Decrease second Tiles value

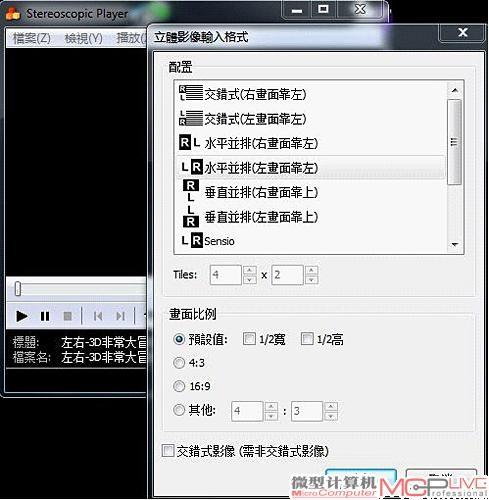(x=311, y=280)
